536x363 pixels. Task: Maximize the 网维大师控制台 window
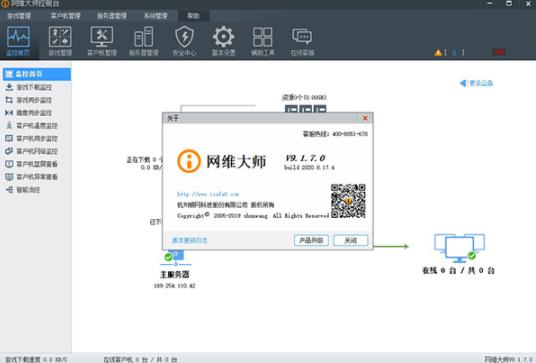(x=509, y=3)
